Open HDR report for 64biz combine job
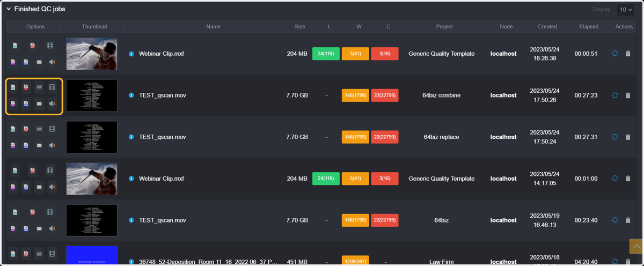The width and height of the screenshot is (644, 266). (39, 87)
